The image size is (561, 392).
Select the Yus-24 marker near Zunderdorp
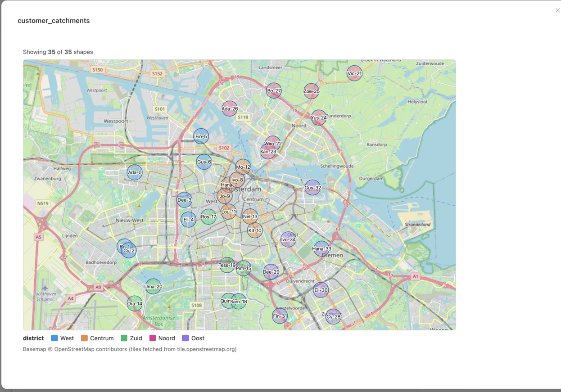[x=319, y=118]
